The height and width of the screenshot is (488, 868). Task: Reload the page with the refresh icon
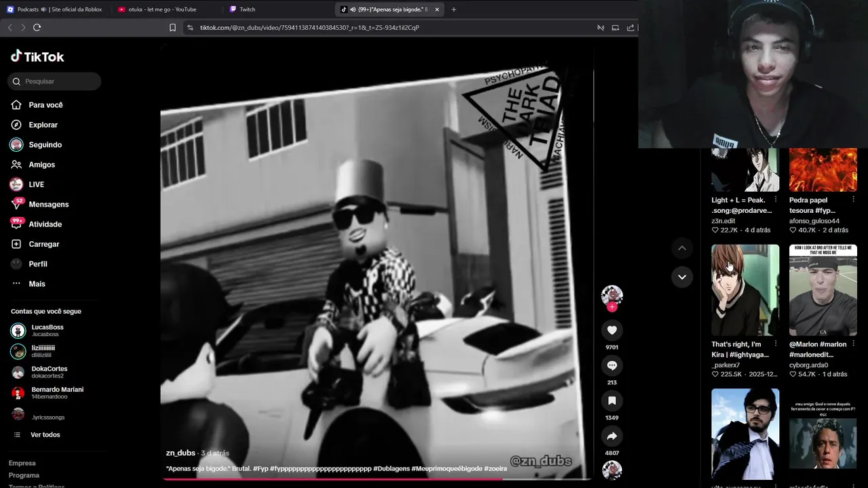click(37, 28)
